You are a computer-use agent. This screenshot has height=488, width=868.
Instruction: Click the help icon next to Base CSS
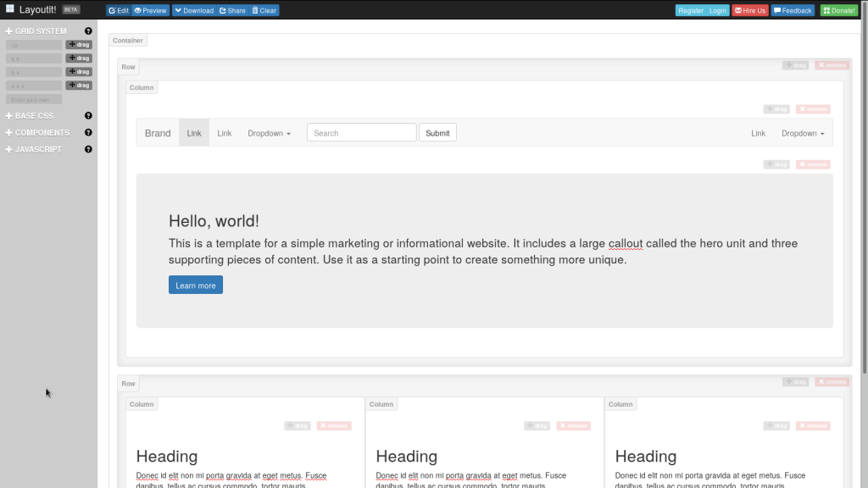coord(88,116)
